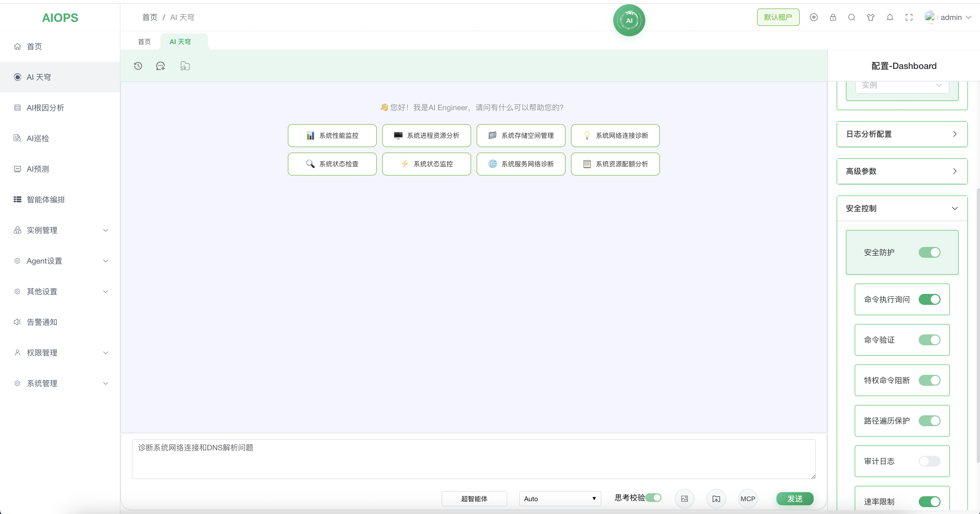This screenshot has width=980, height=514.
Task: Expand 其他设置 sidebar submenu
Action: click(x=60, y=292)
